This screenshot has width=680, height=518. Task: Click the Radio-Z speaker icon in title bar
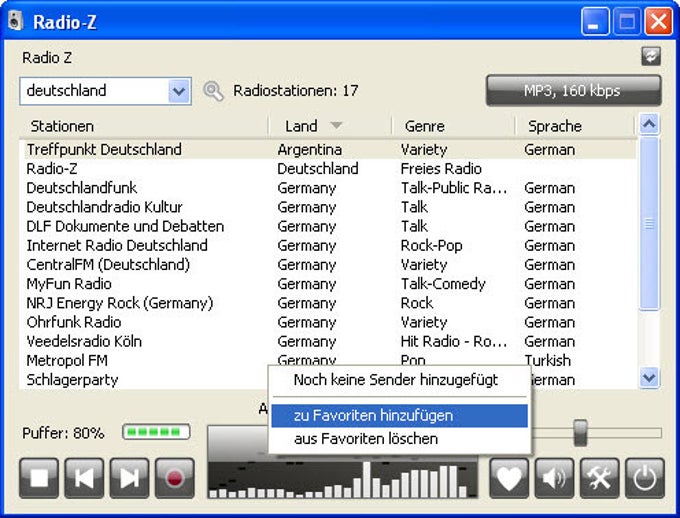point(15,21)
